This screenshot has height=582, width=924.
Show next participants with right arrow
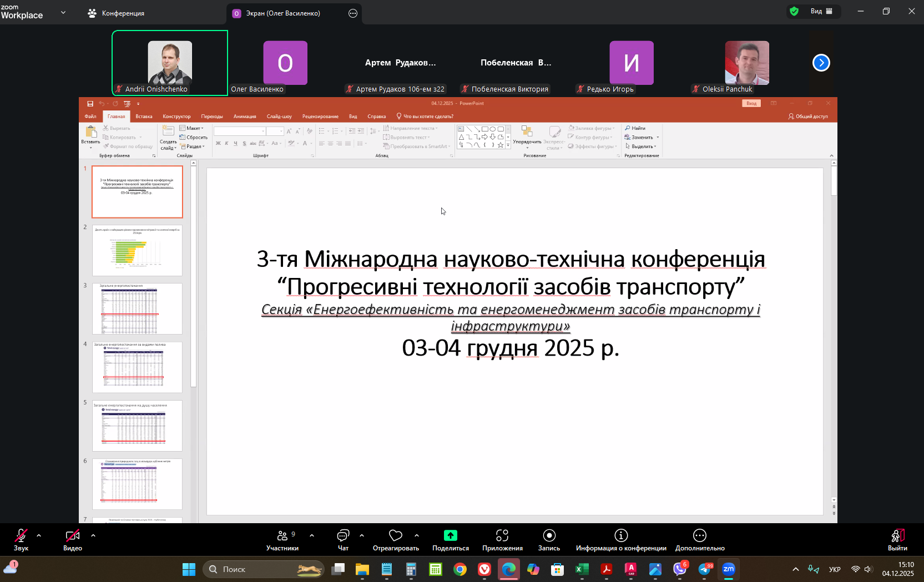(x=821, y=63)
